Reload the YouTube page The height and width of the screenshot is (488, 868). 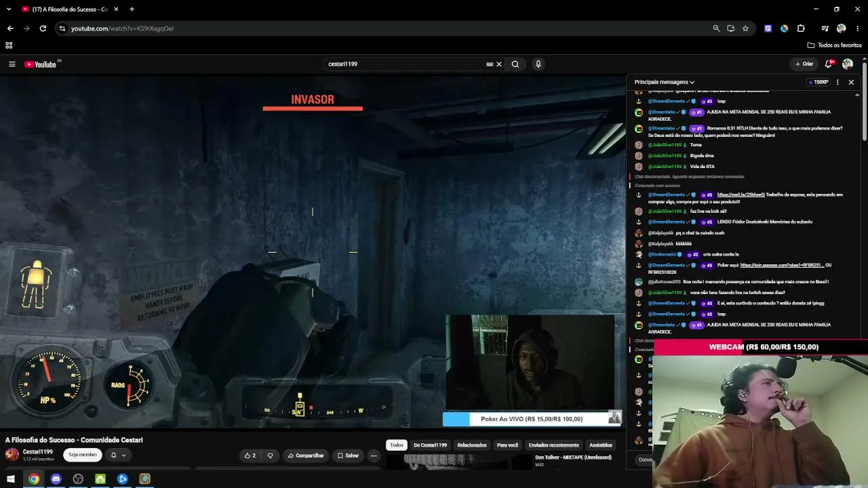(x=43, y=28)
